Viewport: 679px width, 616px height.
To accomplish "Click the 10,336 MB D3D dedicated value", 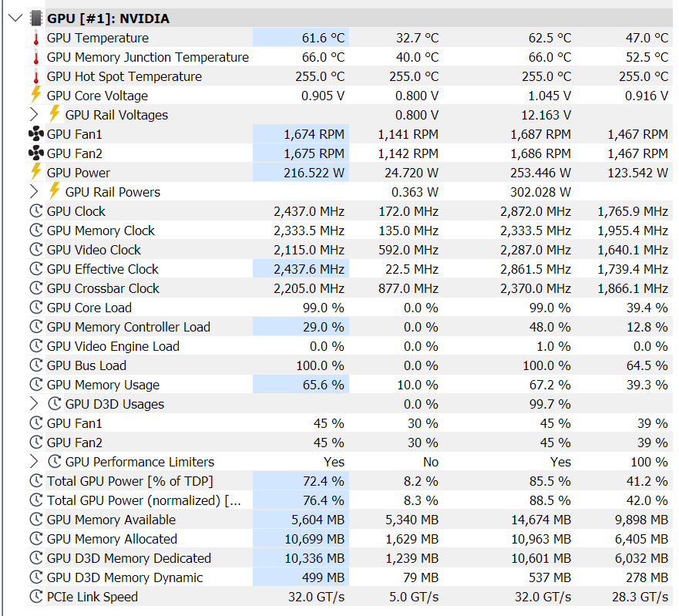I will tap(314, 558).
